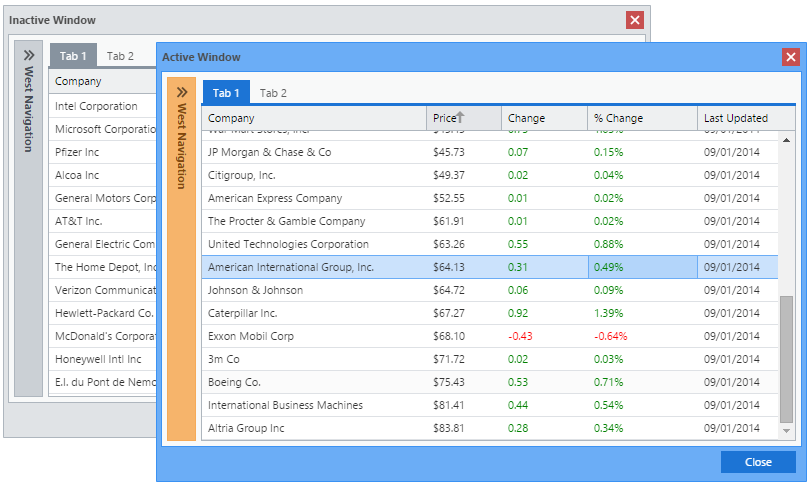Sort by Price column header
Image resolution: width=812 pixels, height=485 pixels.
[x=464, y=118]
